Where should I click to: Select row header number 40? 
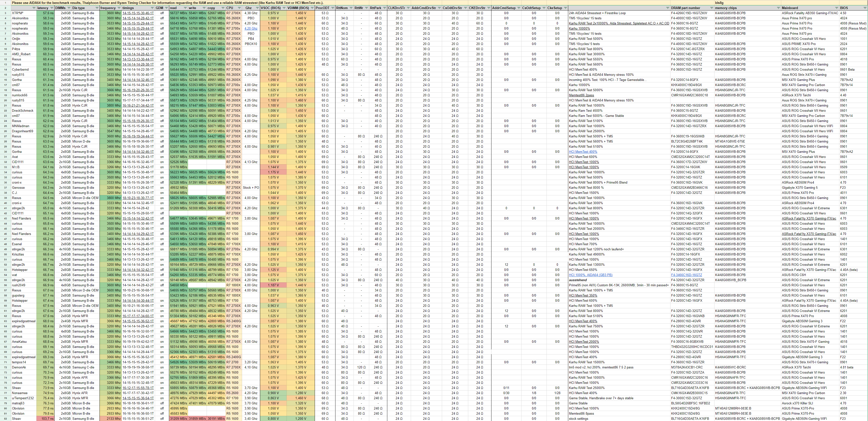(5, 203)
